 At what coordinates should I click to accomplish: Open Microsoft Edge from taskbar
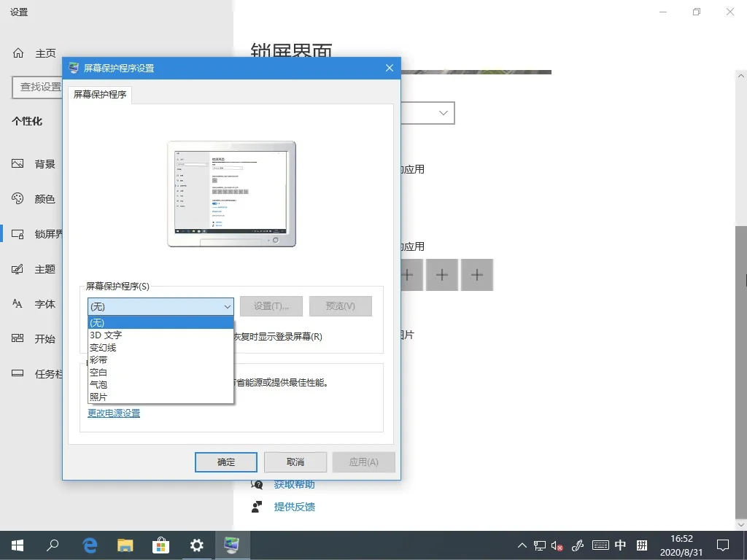90,545
